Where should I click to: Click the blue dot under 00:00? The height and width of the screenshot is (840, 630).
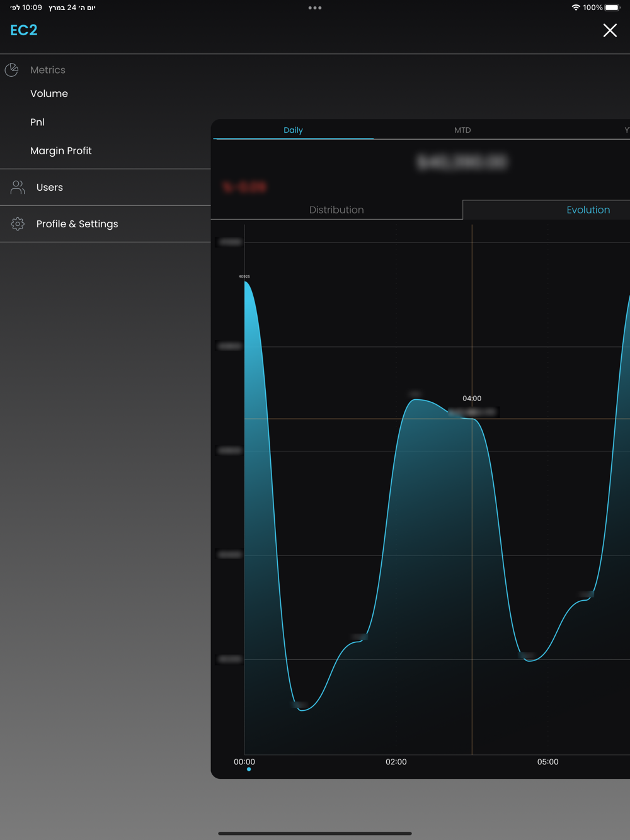pyautogui.click(x=249, y=769)
